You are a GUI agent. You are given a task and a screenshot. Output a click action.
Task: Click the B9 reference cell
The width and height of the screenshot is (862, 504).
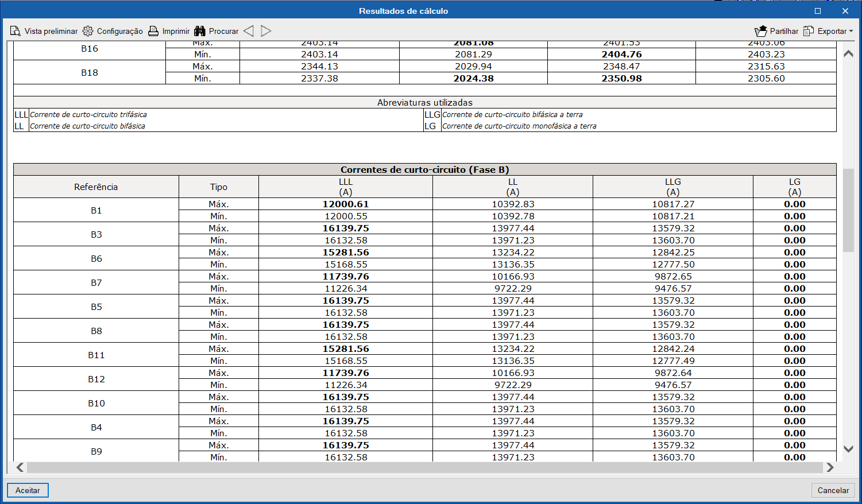point(96,451)
